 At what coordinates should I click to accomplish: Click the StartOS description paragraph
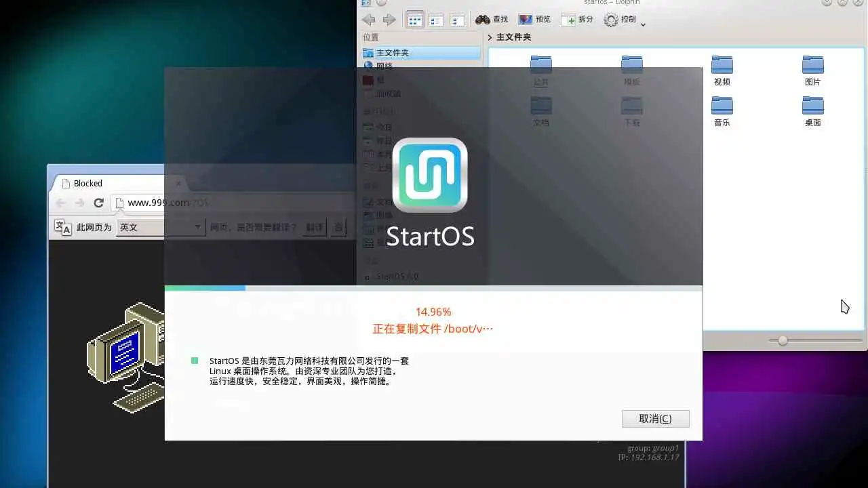point(309,371)
